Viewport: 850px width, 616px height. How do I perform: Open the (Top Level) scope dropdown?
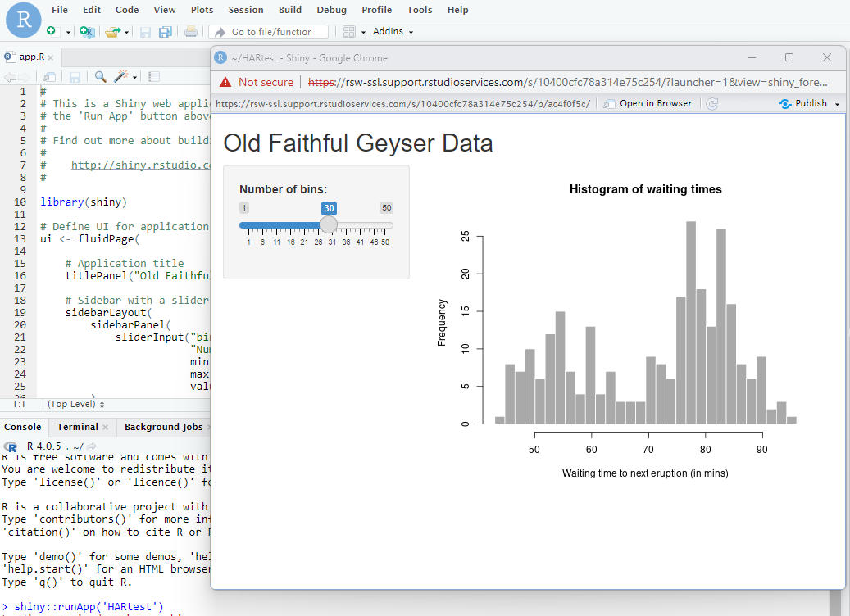point(76,404)
